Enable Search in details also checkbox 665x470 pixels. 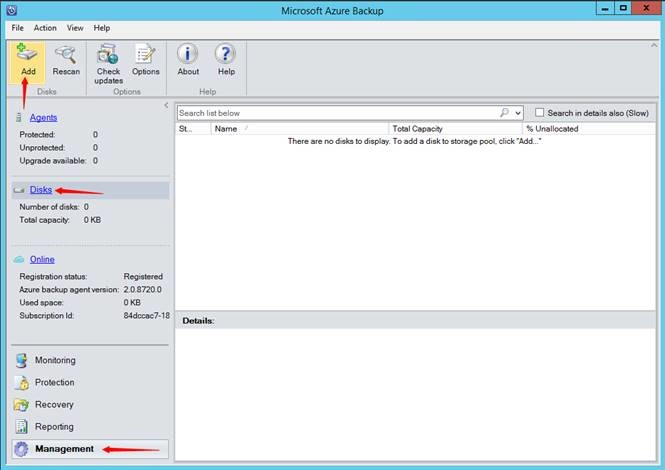click(540, 113)
